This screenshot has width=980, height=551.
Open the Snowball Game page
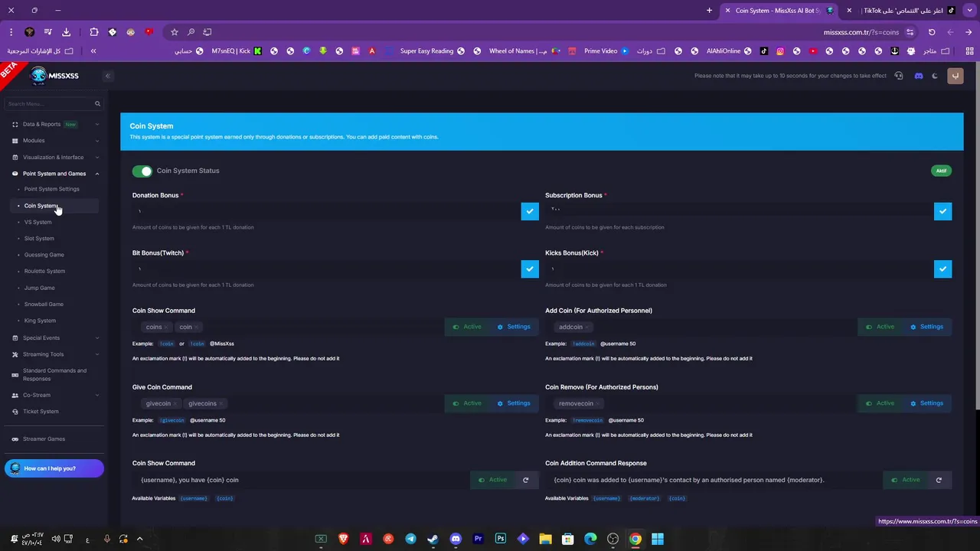[44, 305]
